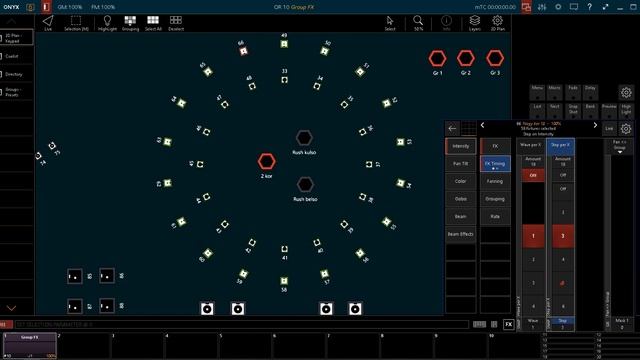
Task: Open the gear icon beside the Delay button
Action: tap(626, 93)
